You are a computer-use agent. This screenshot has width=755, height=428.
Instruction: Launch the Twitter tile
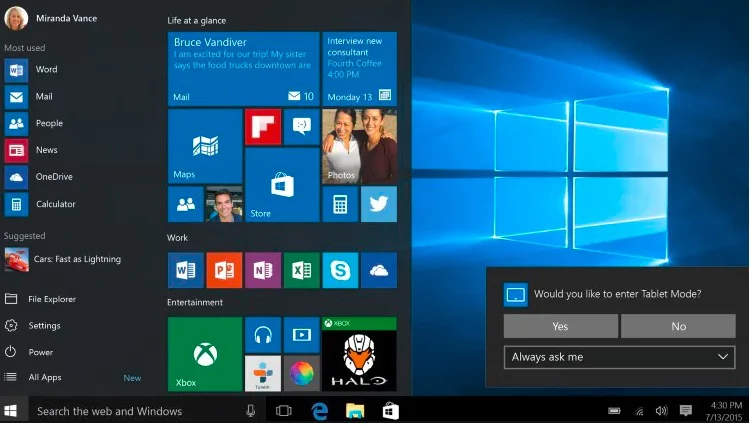pos(378,204)
